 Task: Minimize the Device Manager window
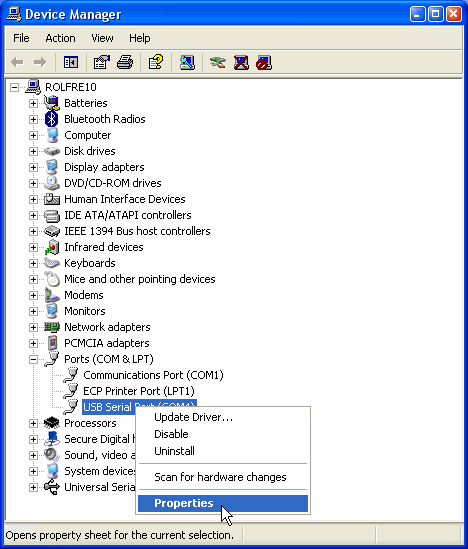pos(417,14)
